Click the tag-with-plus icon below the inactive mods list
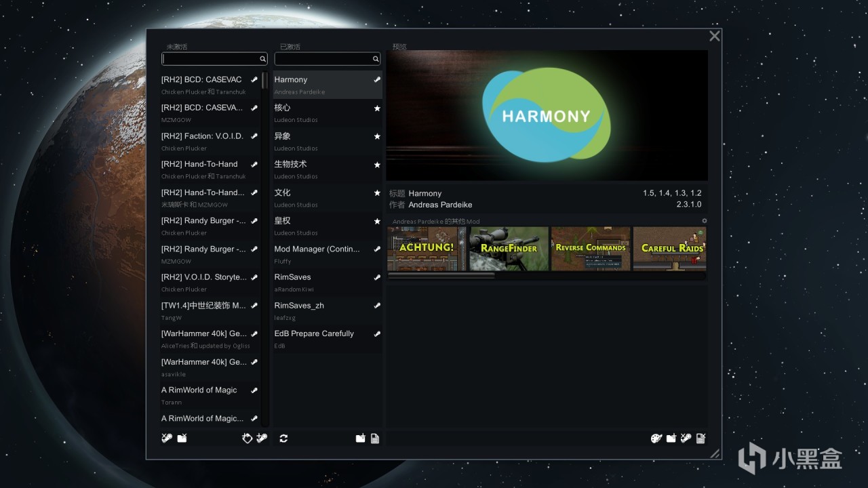This screenshot has height=488, width=868. tap(248, 439)
